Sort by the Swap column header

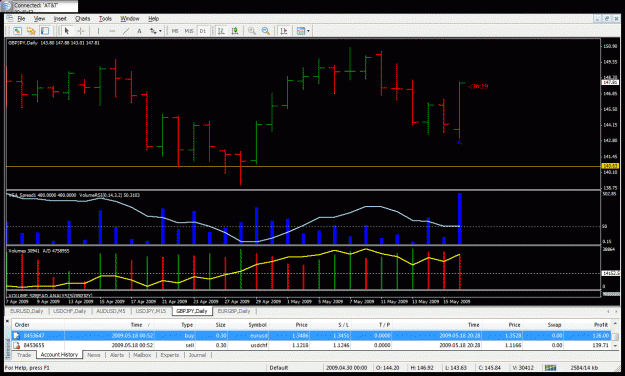pos(554,325)
